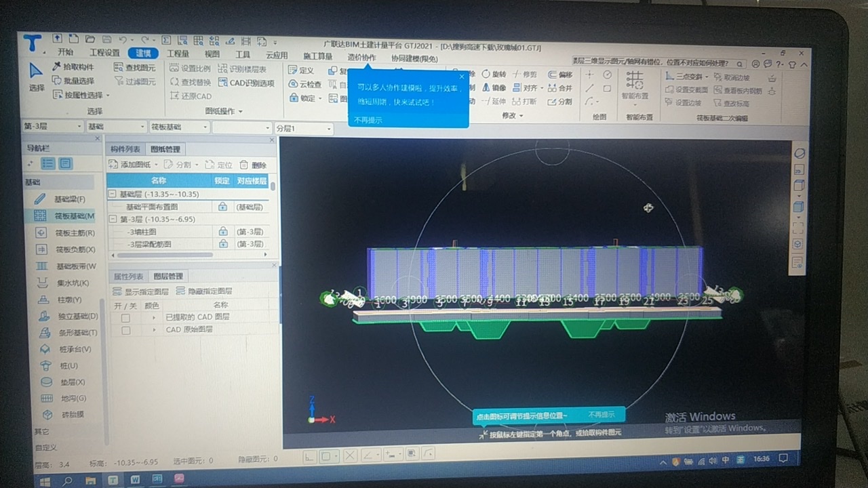Open 开始 ribbon tab

point(65,53)
